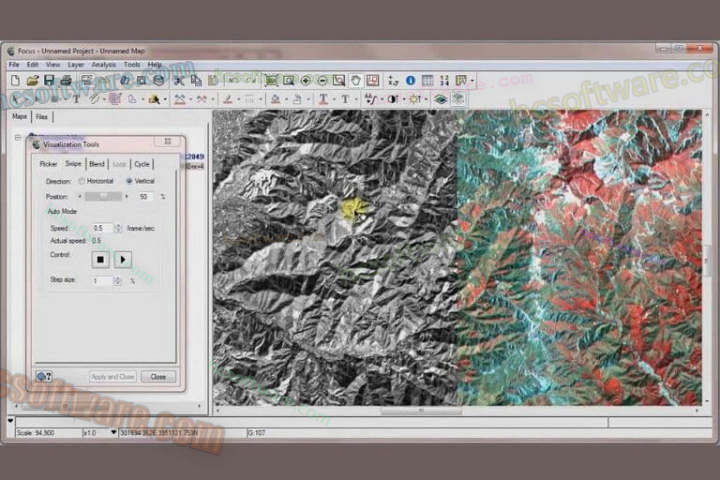
Task: Open the Help menu
Action: pyautogui.click(x=155, y=65)
